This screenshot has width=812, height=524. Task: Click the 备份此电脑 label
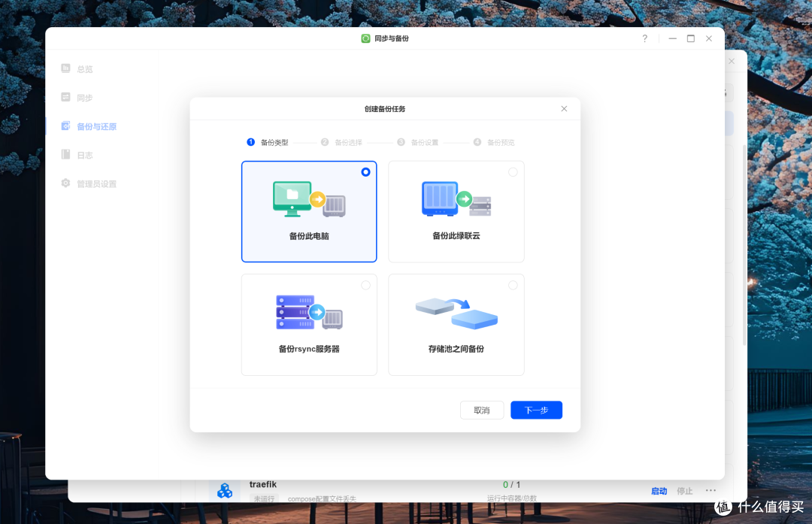point(309,236)
